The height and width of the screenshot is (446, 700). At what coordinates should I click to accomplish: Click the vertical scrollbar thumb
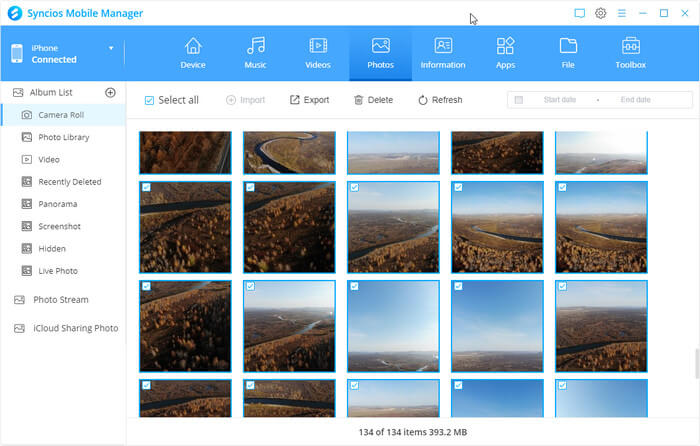(x=697, y=363)
